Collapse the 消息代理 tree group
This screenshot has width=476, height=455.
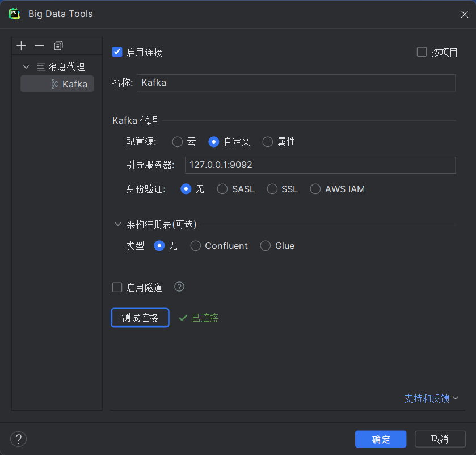click(x=26, y=67)
